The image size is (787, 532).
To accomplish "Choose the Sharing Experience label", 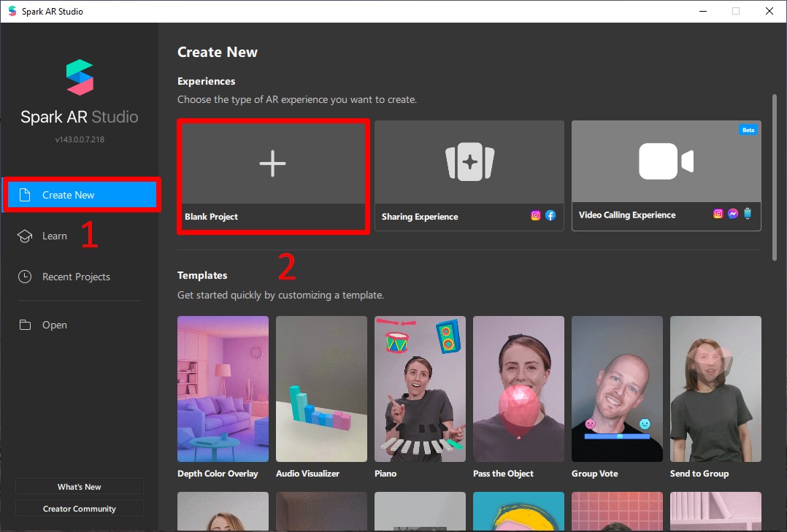I will [420, 217].
